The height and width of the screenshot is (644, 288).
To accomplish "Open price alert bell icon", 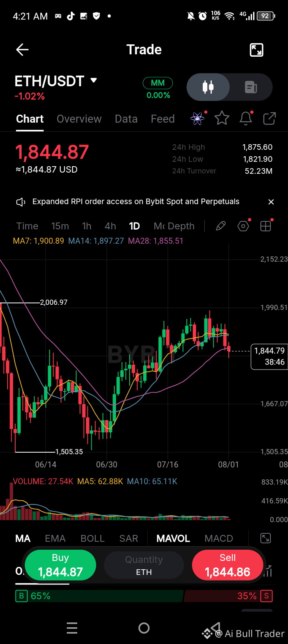I will coord(246,118).
